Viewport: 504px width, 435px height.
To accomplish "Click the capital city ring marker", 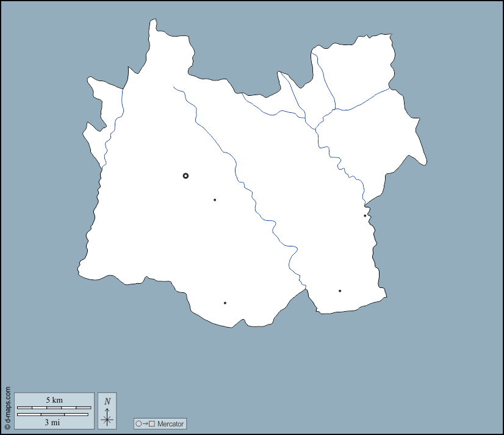I will coord(185,176).
